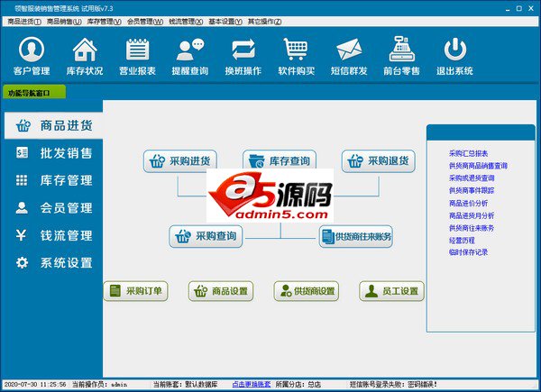541x392 pixels.
Task: Select 系统设置 in the sidebar
Action: (53, 263)
